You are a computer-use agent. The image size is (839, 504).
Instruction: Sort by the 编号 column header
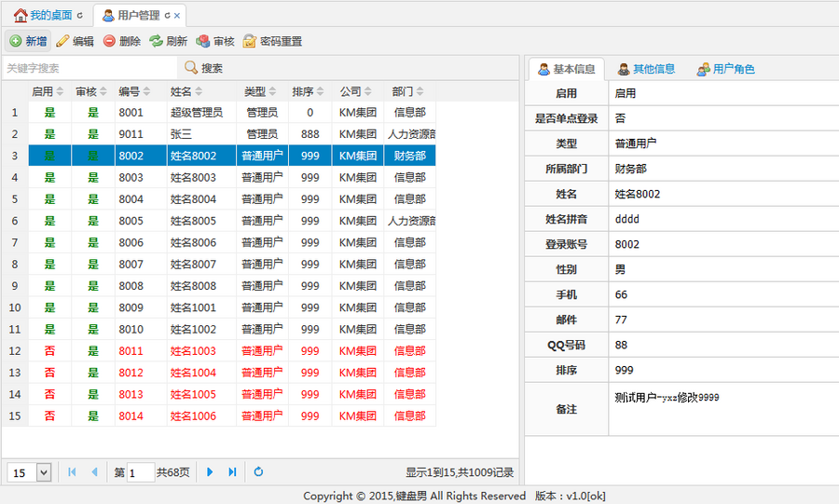pyautogui.click(x=141, y=91)
